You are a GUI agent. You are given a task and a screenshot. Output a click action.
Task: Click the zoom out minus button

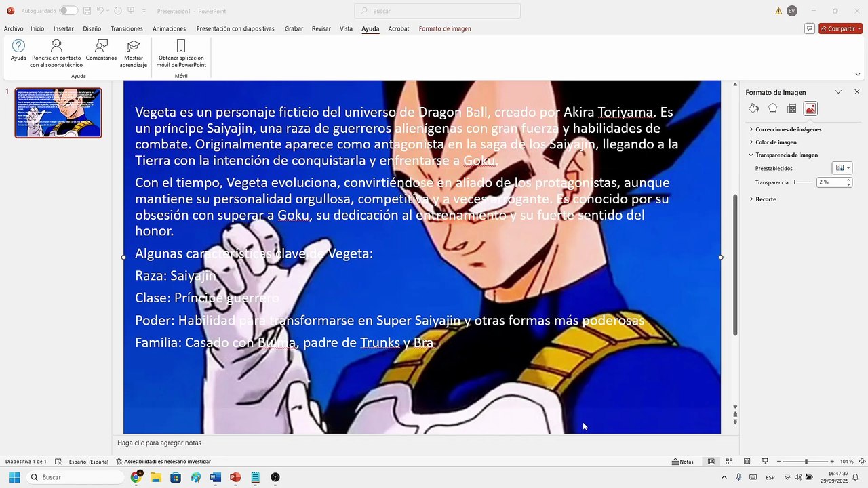pos(779,462)
